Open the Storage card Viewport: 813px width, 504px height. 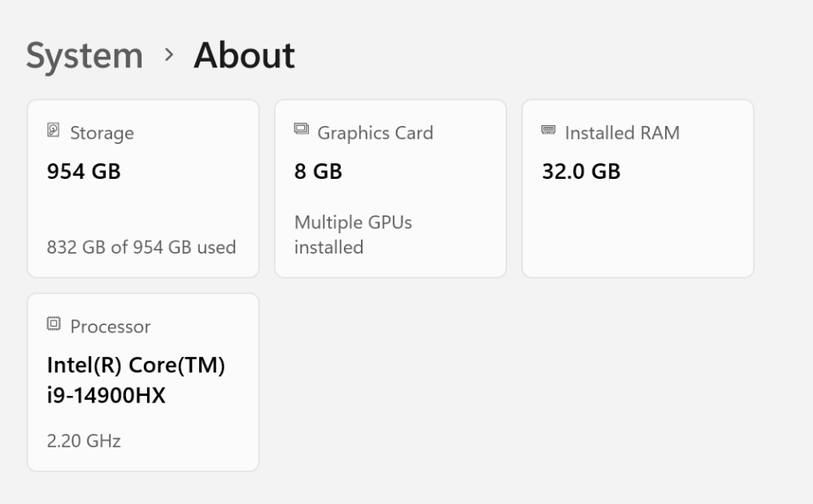(143, 189)
